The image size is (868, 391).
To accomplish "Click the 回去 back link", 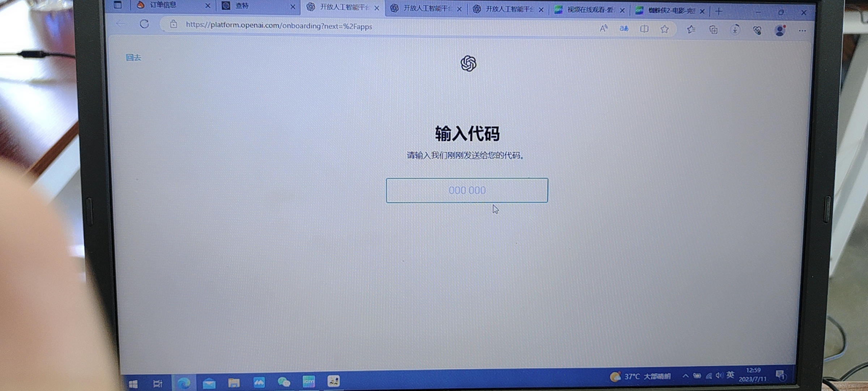I will point(133,57).
